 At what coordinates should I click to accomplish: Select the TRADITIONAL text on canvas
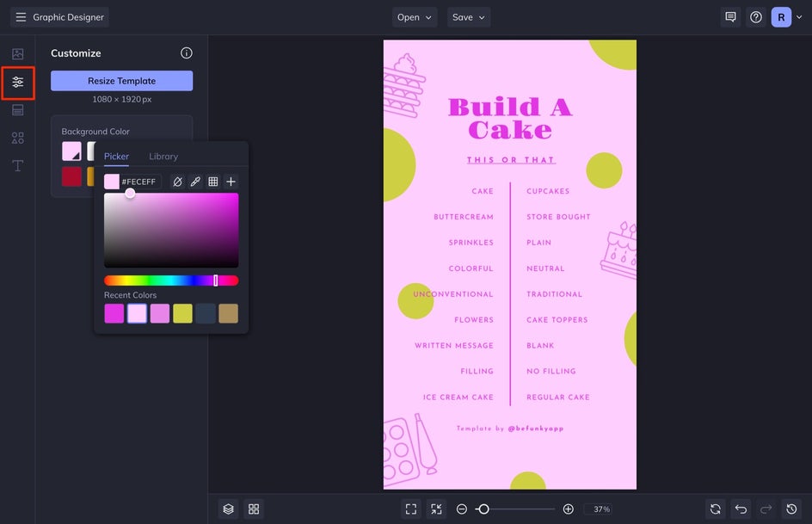554,294
